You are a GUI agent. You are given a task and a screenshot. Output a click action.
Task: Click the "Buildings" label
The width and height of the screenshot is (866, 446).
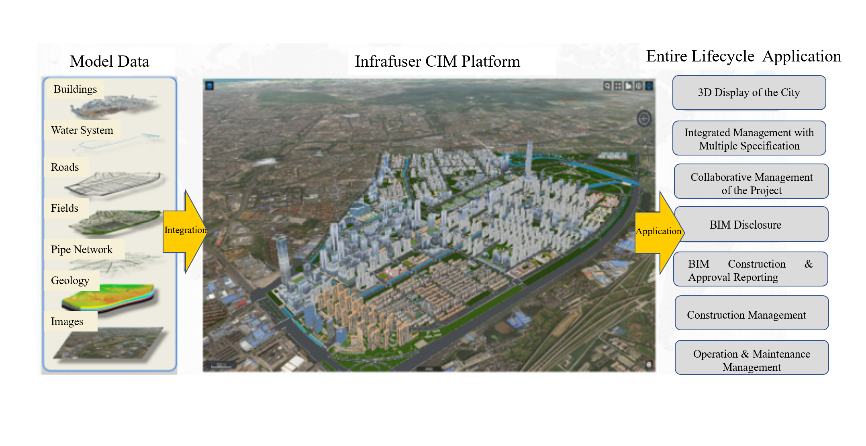75,89
